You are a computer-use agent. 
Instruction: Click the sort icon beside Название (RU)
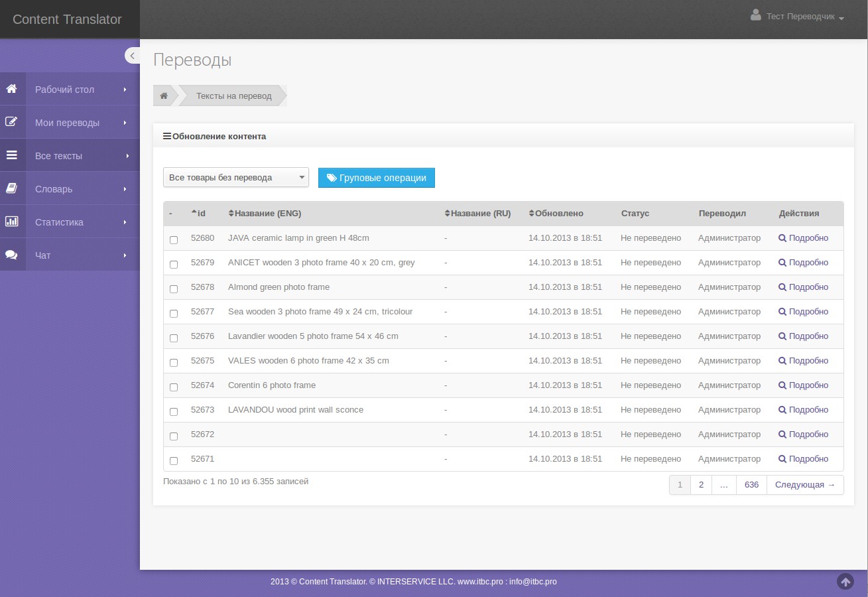click(x=447, y=213)
